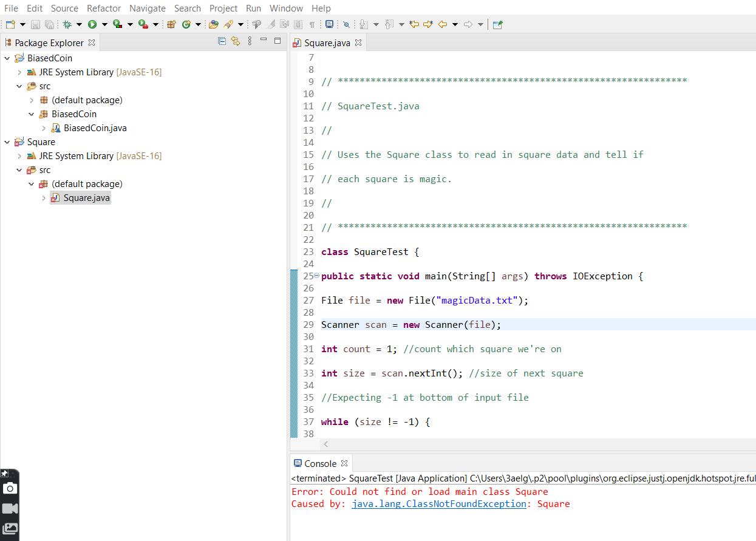Collapse the BiasedCoin project tree node

[7, 58]
